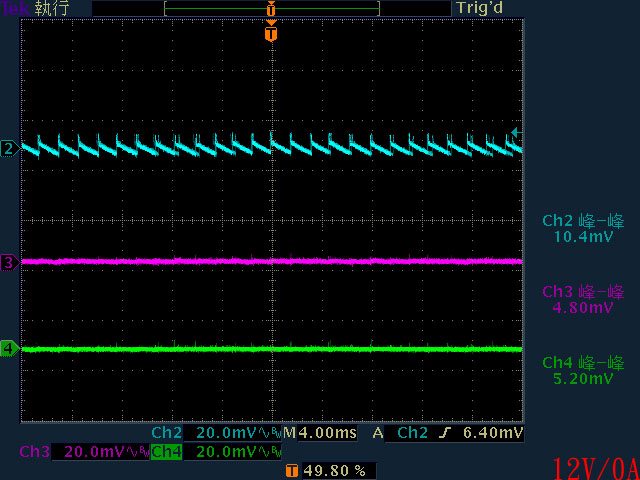Click the Ch4 green channel marker

pos(9,348)
